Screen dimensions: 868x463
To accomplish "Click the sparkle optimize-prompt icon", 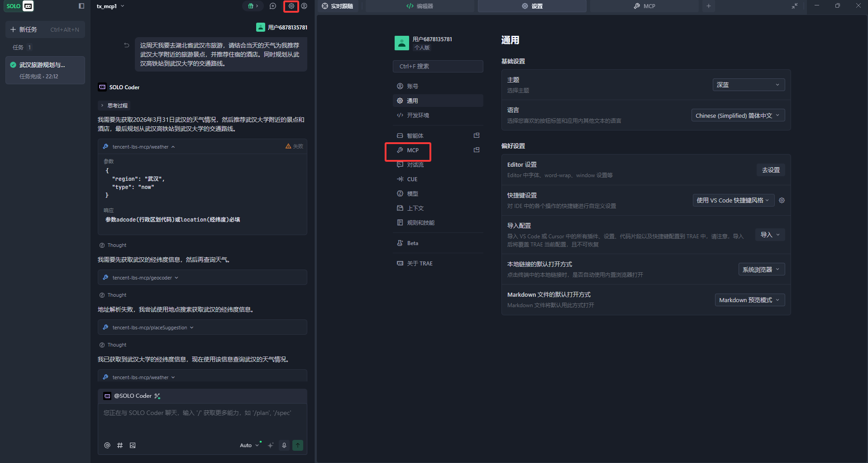I will [271, 445].
